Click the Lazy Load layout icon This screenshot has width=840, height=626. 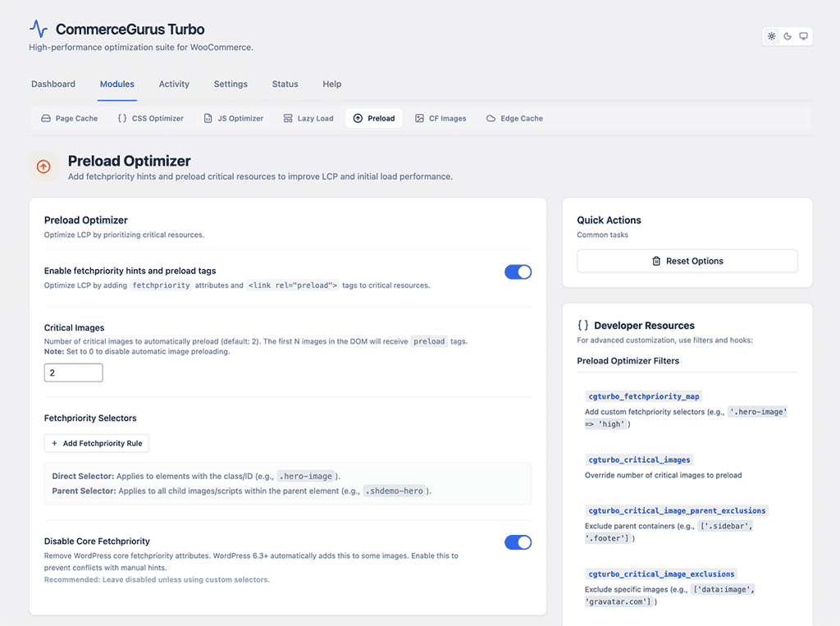288,118
